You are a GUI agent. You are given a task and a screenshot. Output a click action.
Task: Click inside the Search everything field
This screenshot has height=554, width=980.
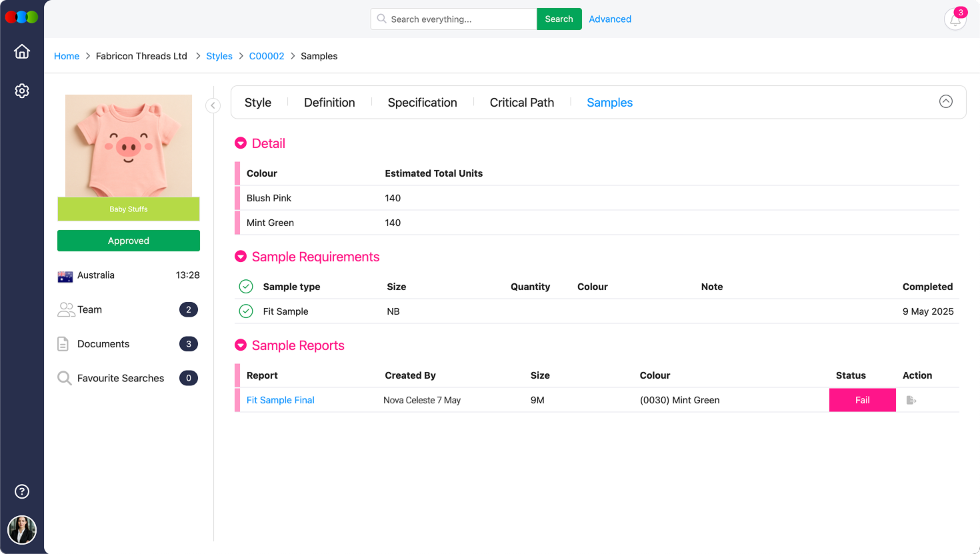click(460, 19)
